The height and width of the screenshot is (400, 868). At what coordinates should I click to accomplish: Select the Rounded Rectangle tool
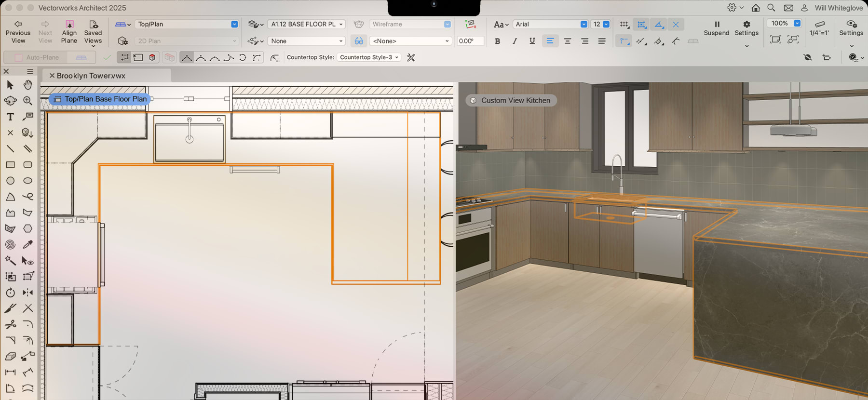click(x=28, y=165)
